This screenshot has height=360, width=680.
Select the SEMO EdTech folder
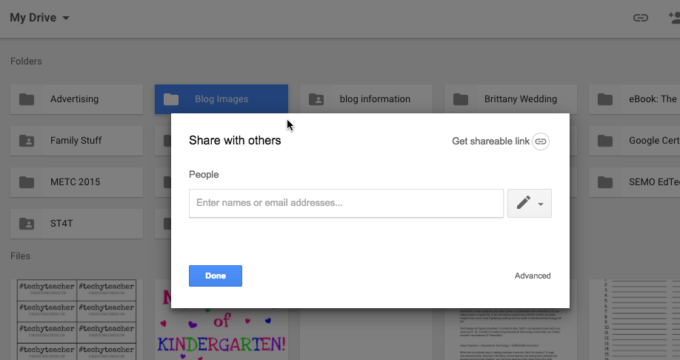tap(634, 182)
